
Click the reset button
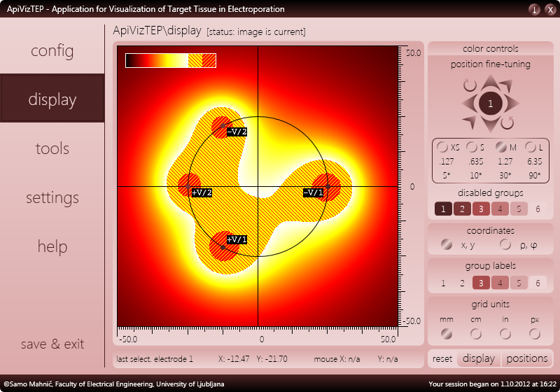click(442, 358)
